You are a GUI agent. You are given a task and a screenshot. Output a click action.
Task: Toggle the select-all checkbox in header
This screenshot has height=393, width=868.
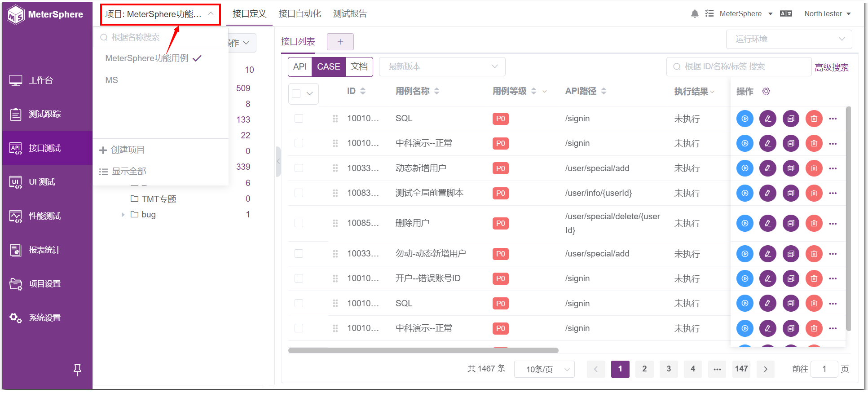[296, 93]
